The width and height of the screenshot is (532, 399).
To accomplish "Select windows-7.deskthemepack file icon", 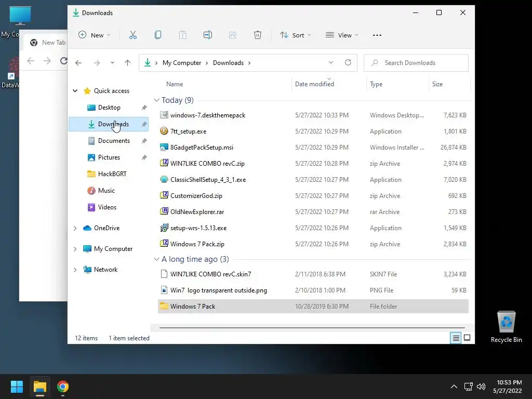I will 164,115.
